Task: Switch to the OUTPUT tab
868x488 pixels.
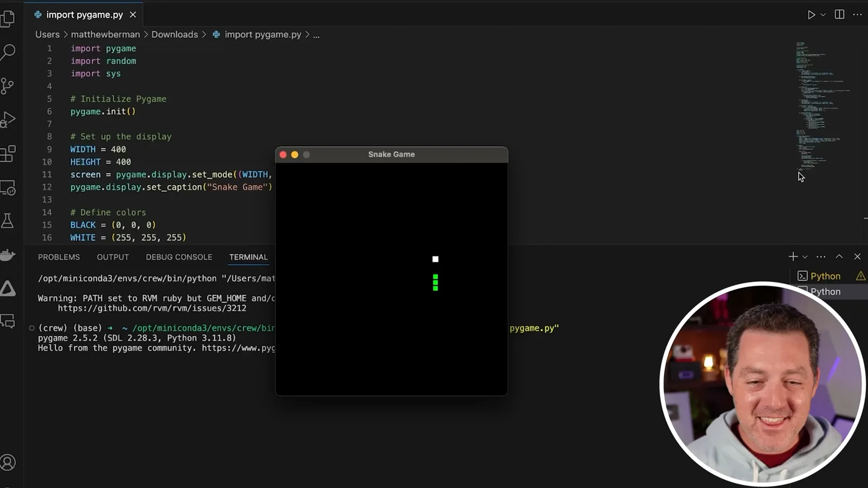Action: point(113,257)
